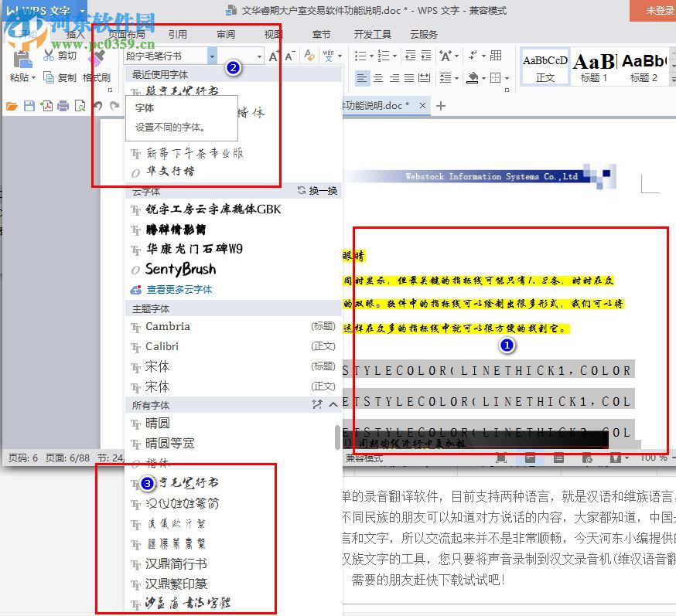Open the highlight color dropdown arrow
The height and width of the screenshot is (616, 676).
[x=483, y=77]
